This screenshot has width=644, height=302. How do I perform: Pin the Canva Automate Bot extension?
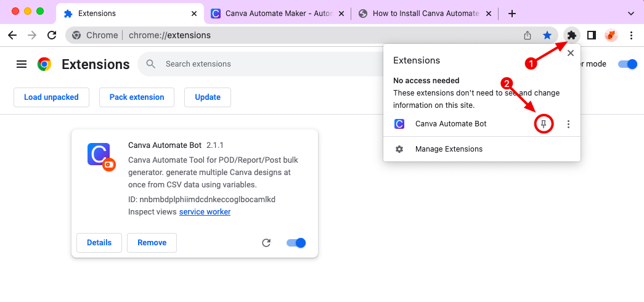click(x=544, y=124)
